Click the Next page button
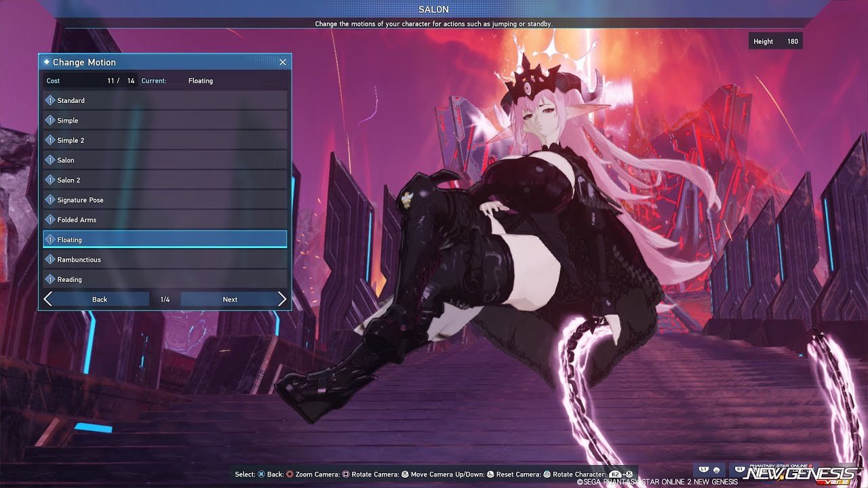Image resolution: width=868 pixels, height=488 pixels. [230, 299]
